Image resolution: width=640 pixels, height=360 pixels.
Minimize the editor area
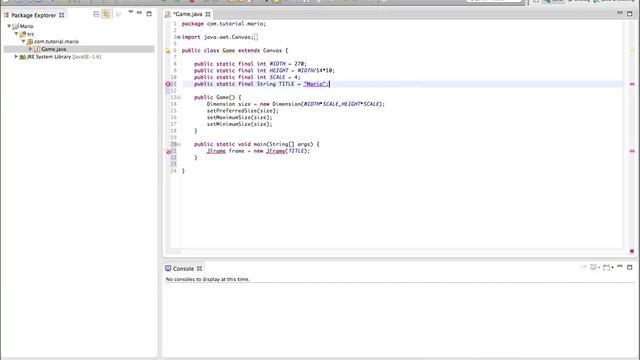click(620, 13)
